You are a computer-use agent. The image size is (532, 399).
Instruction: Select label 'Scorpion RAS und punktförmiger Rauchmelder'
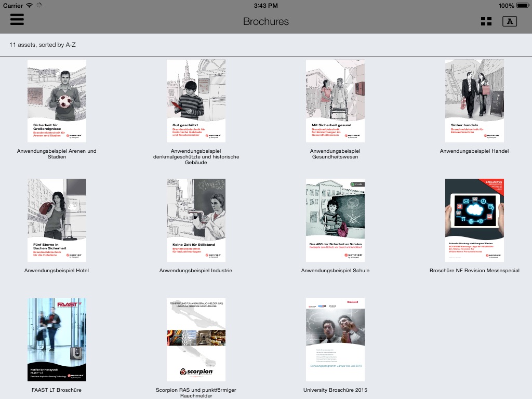click(x=196, y=393)
